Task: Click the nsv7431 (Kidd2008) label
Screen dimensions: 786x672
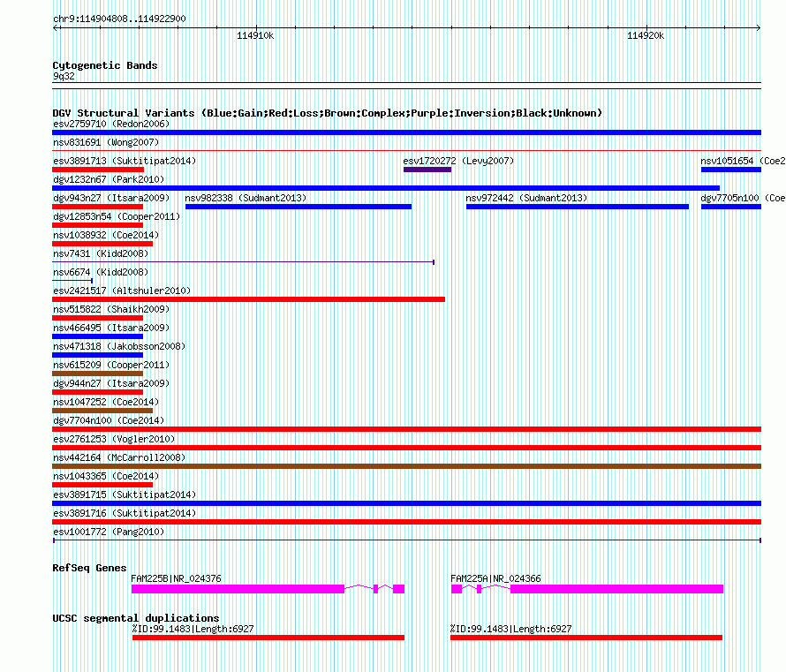Action: coord(101,253)
